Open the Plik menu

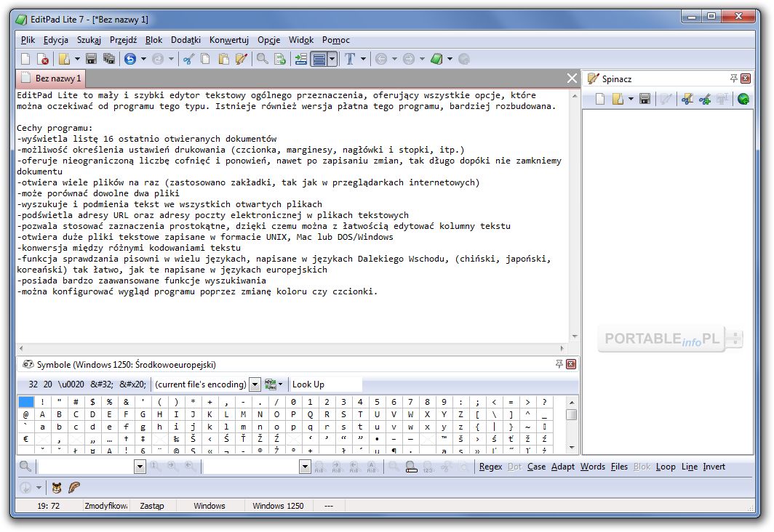pyautogui.click(x=28, y=40)
